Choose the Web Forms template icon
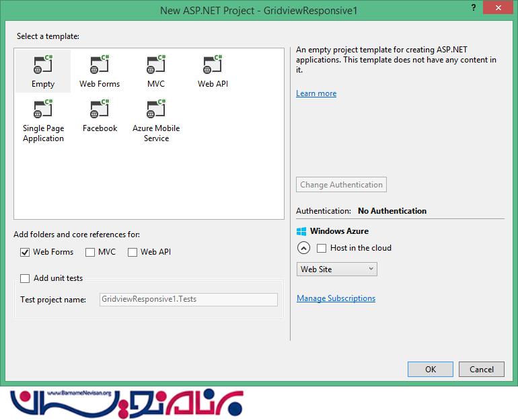Viewport: 518px width, 420px height. tap(99, 66)
